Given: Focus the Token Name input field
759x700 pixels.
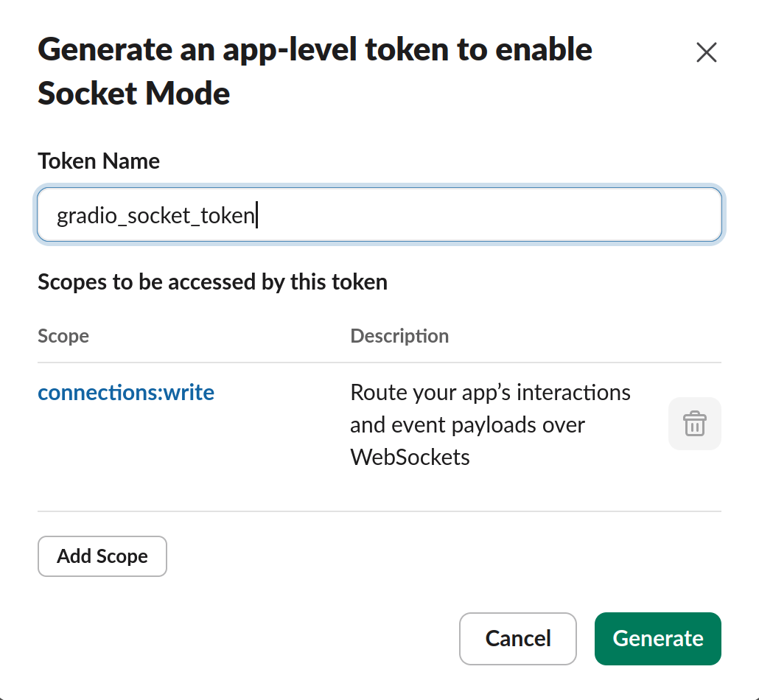Looking at the screenshot, I should (379, 215).
